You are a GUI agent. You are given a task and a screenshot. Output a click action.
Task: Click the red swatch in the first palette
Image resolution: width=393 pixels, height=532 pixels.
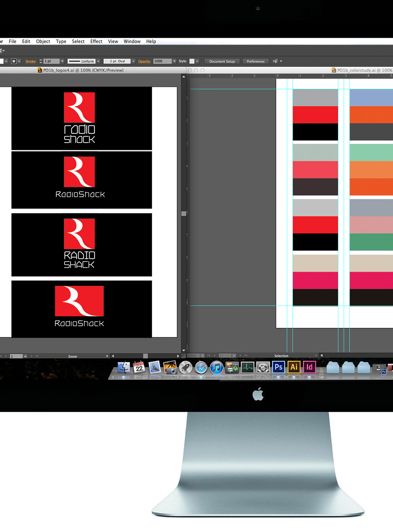coord(315,115)
